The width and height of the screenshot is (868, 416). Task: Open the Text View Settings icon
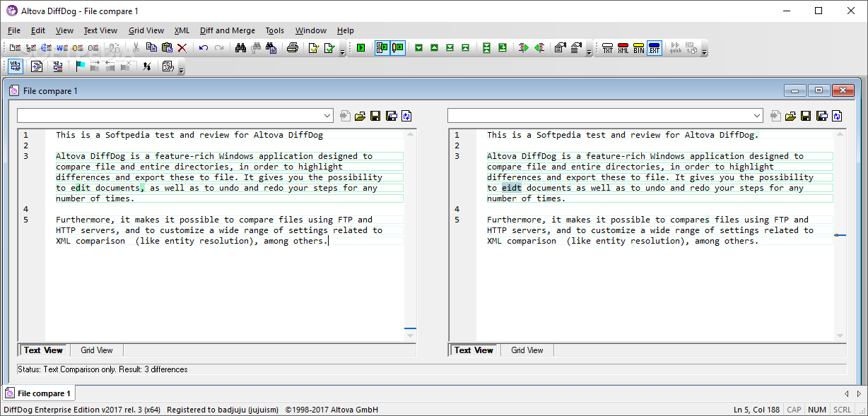coord(168,66)
